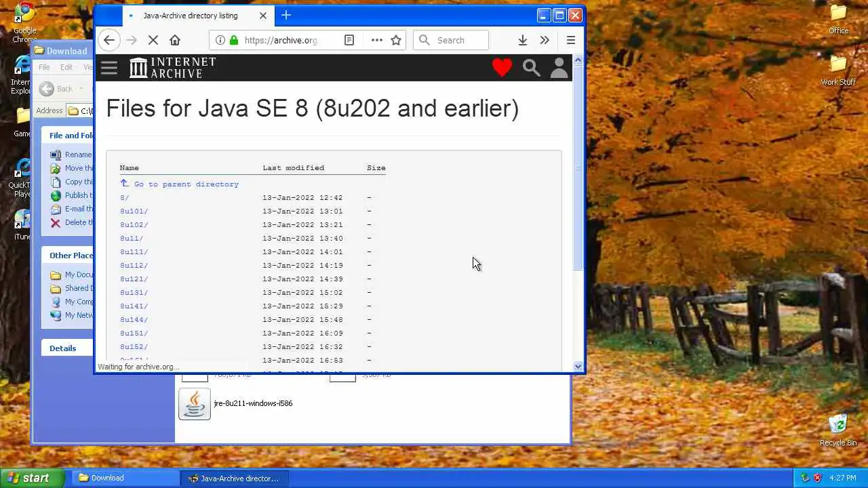
Task: Click the 4:27 PM taskbar clock
Action: pos(843,478)
